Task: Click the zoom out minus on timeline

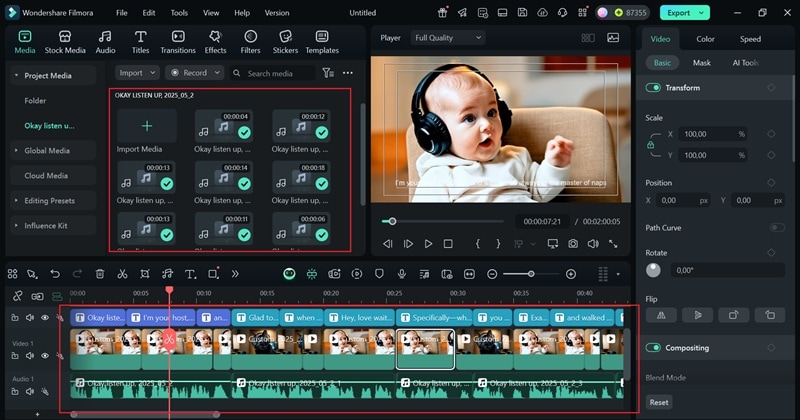Action: click(x=492, y=274)
